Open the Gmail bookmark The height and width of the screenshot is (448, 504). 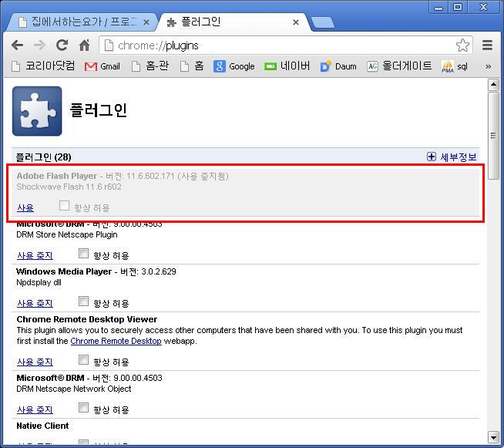coord(102,66)
